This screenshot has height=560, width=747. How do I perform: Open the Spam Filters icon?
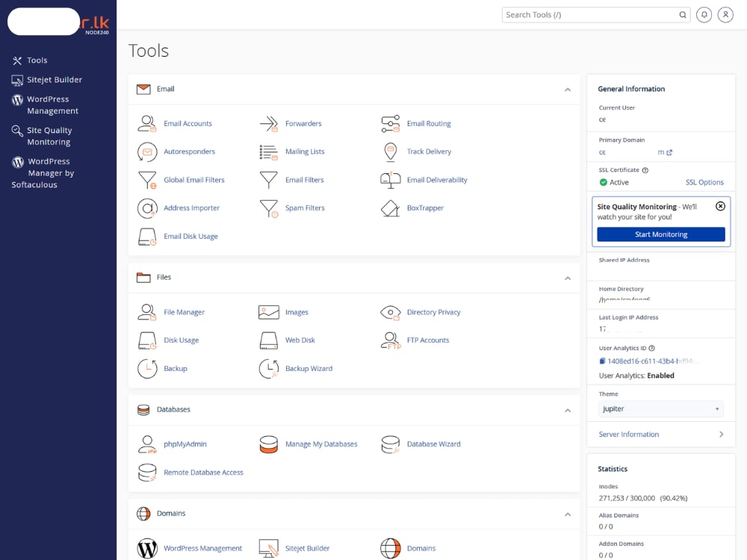269,208
